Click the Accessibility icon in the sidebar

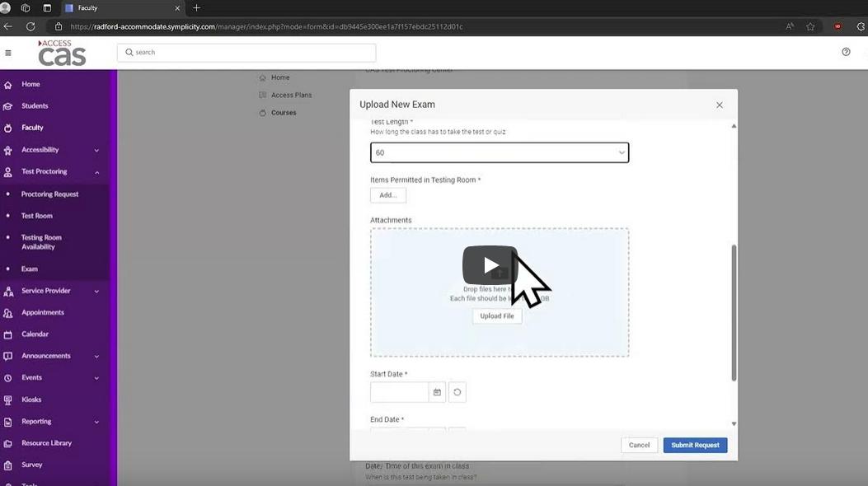pos(7,150)
